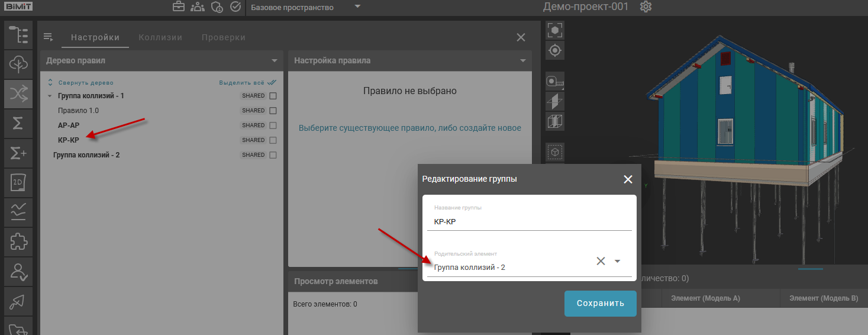Activate the tape measure tool
This screenshot has width=868, height=335.
[x=555, y=80]
